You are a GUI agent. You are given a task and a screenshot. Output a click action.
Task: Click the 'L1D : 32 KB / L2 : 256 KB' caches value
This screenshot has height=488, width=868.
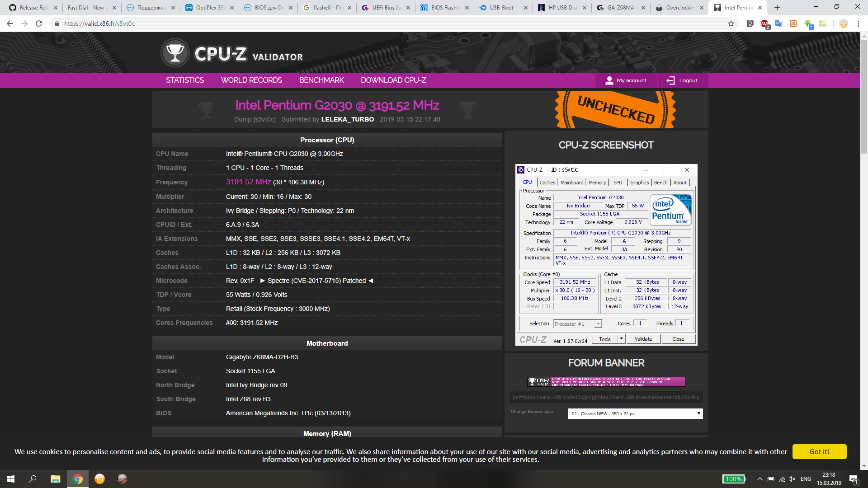[283, 253]
